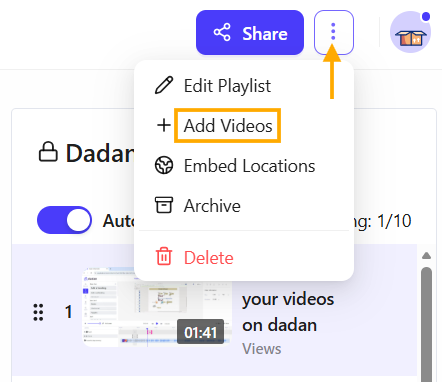
Task: Click the lock icon beside the playlist title
Action: pos(48,152)
